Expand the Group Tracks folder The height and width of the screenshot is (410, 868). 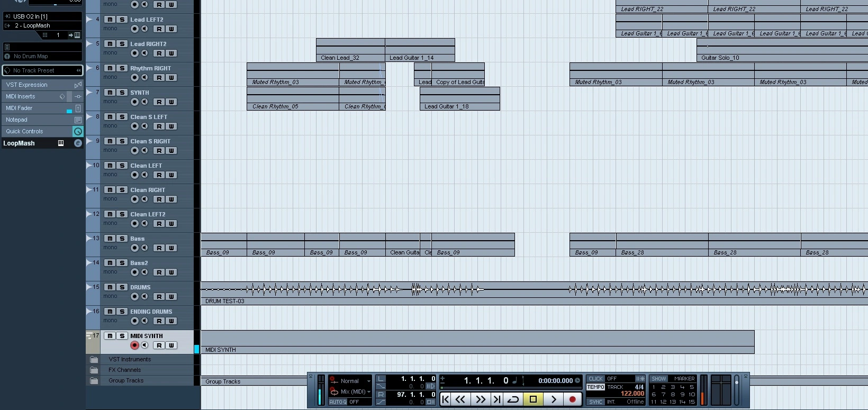(x=94, y=380)
